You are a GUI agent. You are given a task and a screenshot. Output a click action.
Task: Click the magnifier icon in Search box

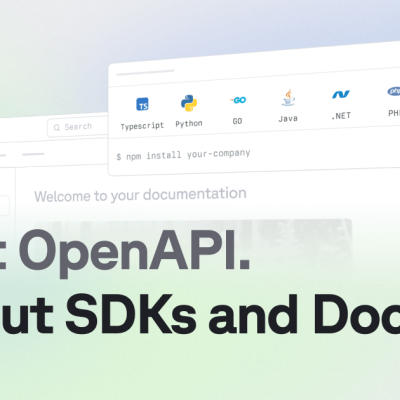tap(57, 127)
